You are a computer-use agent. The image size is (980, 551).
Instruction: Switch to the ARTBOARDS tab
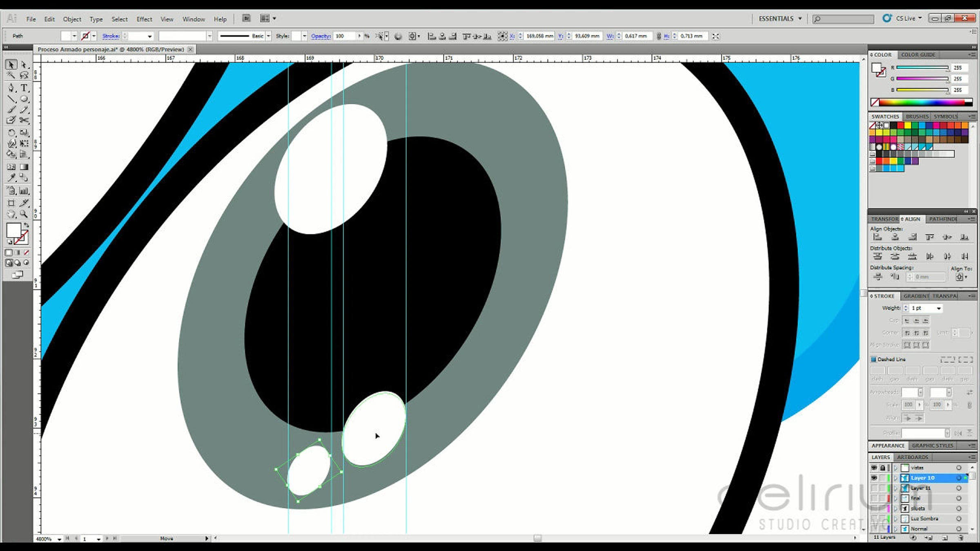(913, 457)
